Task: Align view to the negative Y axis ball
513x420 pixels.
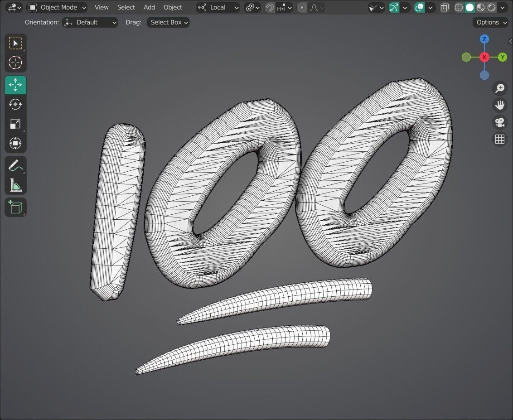Action: pos(466,57)
